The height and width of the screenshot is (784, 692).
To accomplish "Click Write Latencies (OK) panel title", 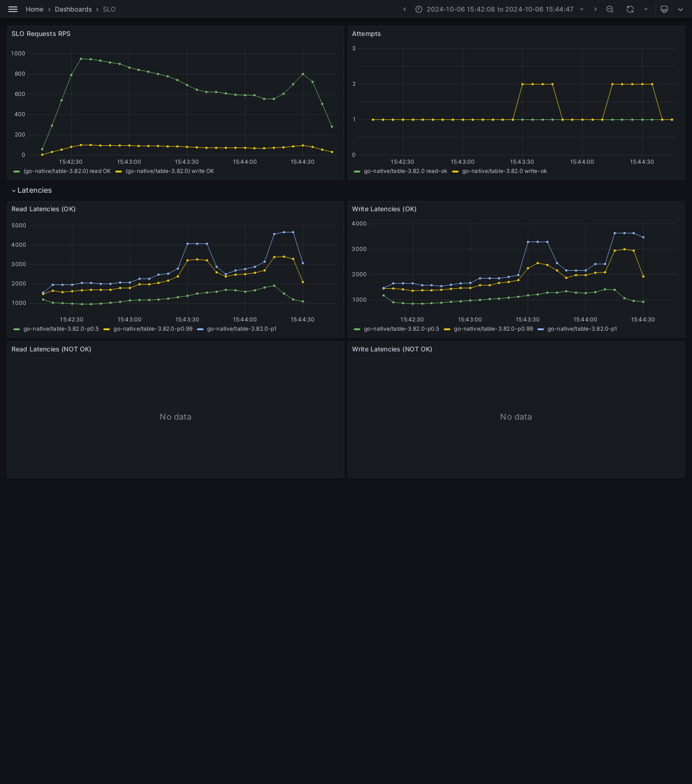I will [384, 209].
